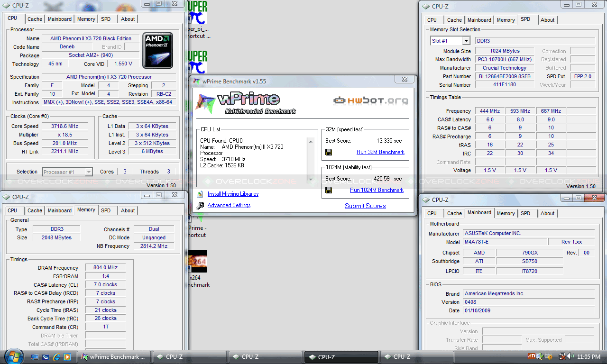
Task: Click the CPU List scrollbar in wPrime
Action: tap(311, 161)
